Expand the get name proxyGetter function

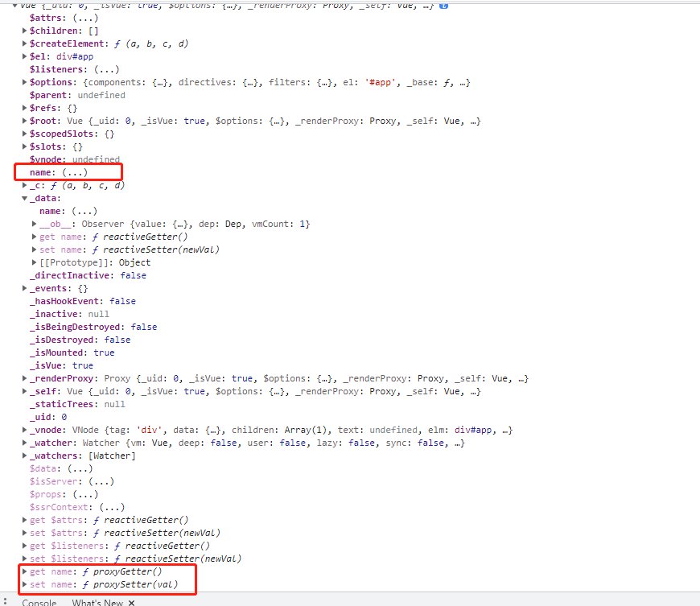point(25,571)
